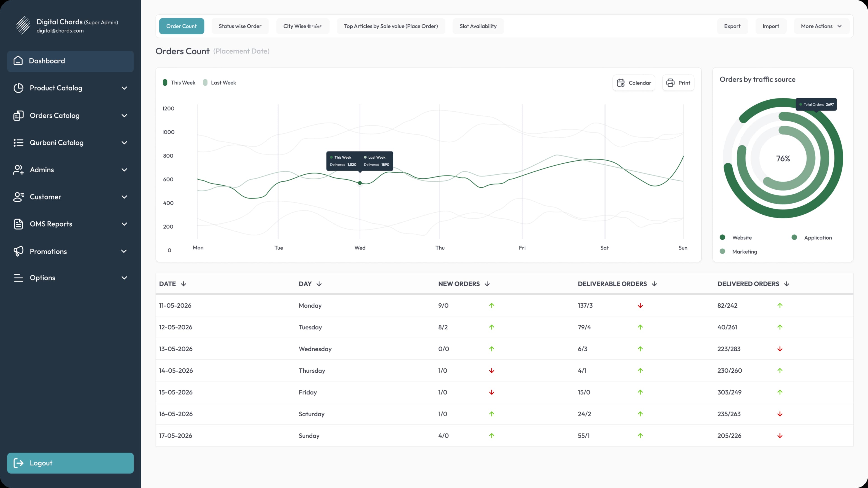Toggle Website traffic source legend

tap(736, 237)
